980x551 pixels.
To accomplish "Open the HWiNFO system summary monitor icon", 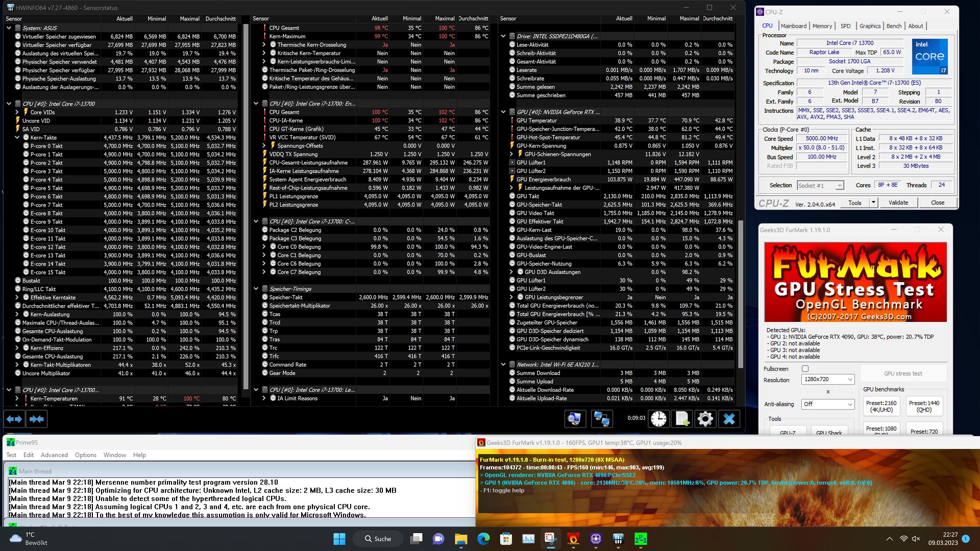I will [x=574, y=419].
